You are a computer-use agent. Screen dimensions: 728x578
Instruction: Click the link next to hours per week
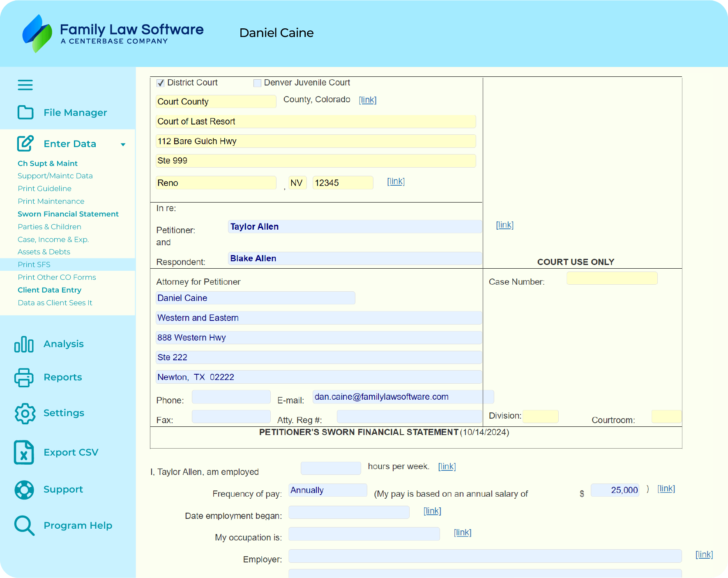pos(447,467)
